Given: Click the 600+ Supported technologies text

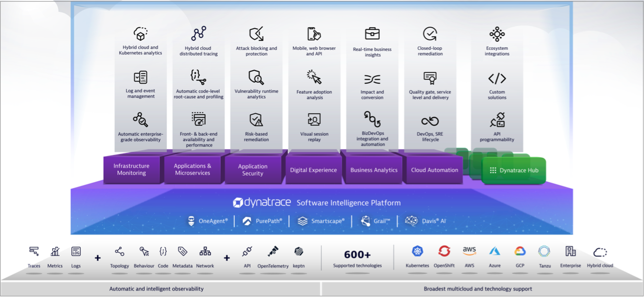Looking at the screenshot, I should click(357, 258).
